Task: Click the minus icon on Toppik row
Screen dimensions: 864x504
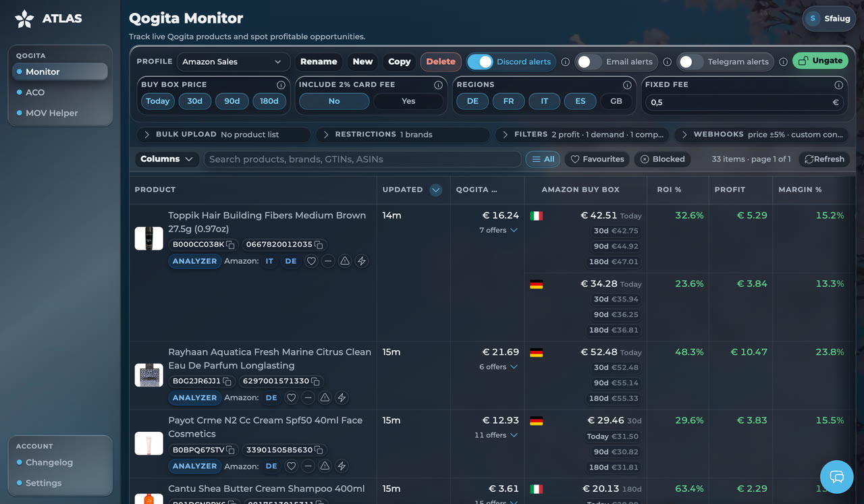Action: click(328, 261)
